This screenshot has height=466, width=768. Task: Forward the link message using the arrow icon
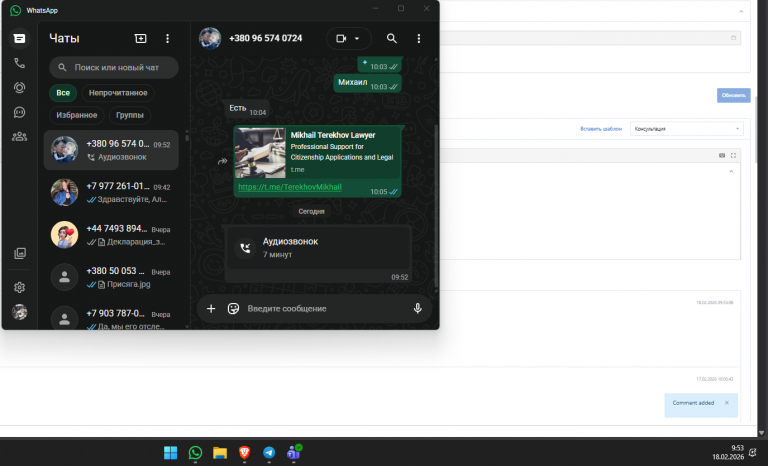click(222, 161)
